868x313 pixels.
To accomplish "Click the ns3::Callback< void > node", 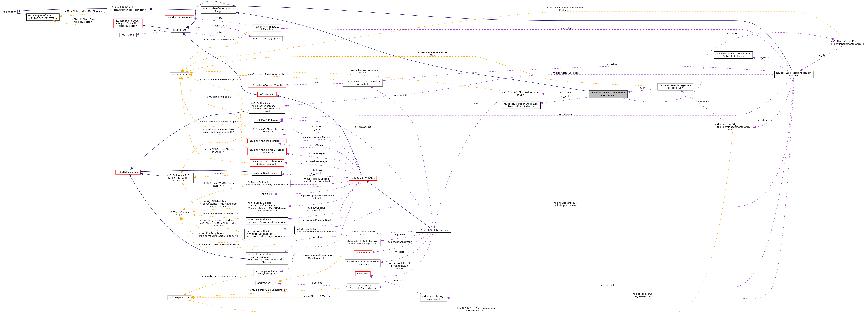I will coord(267,173).
